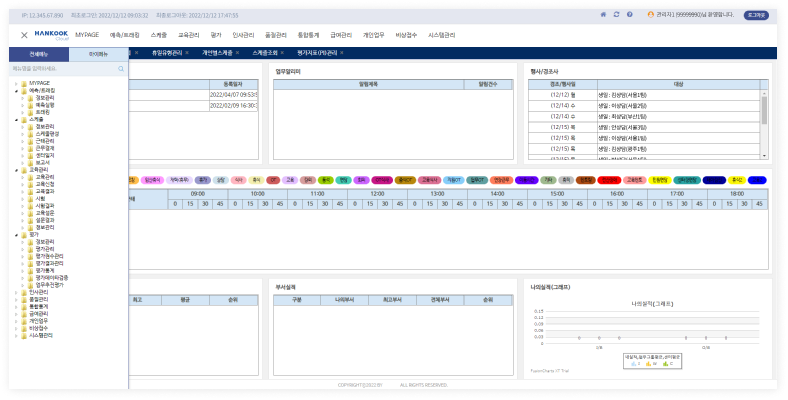The width and height of the screenshot is (788, 400).
Task: Open the help question mark icon
Action: point(629,15)
